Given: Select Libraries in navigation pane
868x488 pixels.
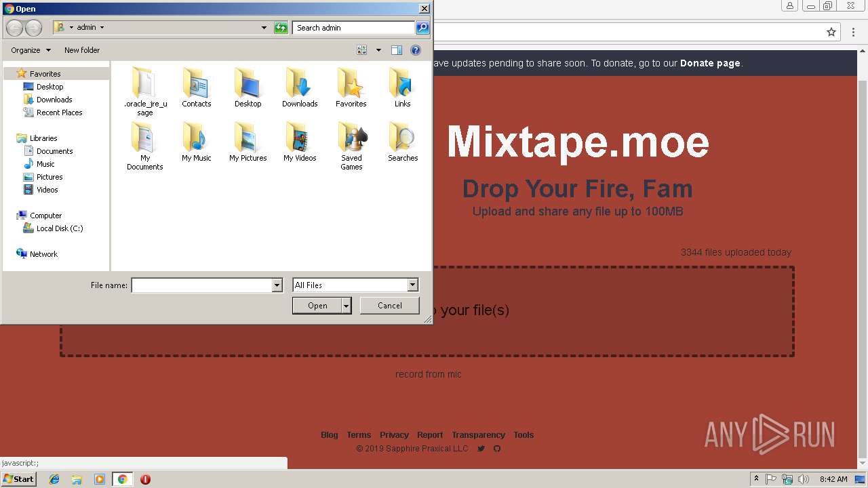Looking at the screenshot, I should [x=43, y=138].
